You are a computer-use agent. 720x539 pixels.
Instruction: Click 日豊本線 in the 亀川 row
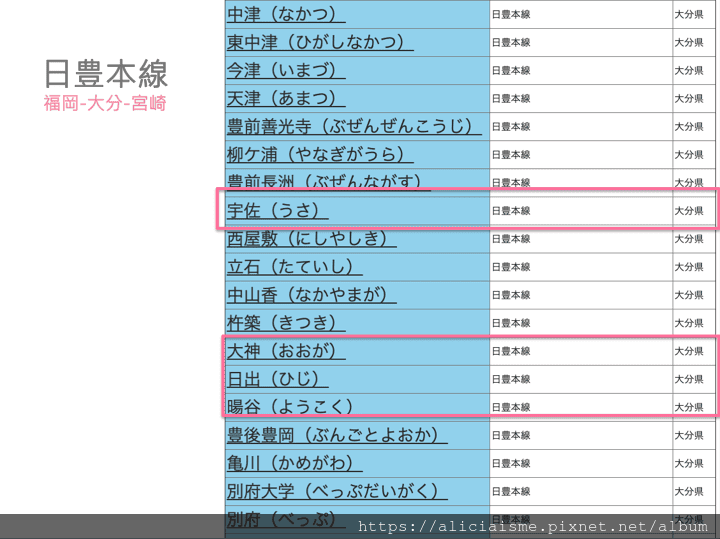[x=511, y=463]
